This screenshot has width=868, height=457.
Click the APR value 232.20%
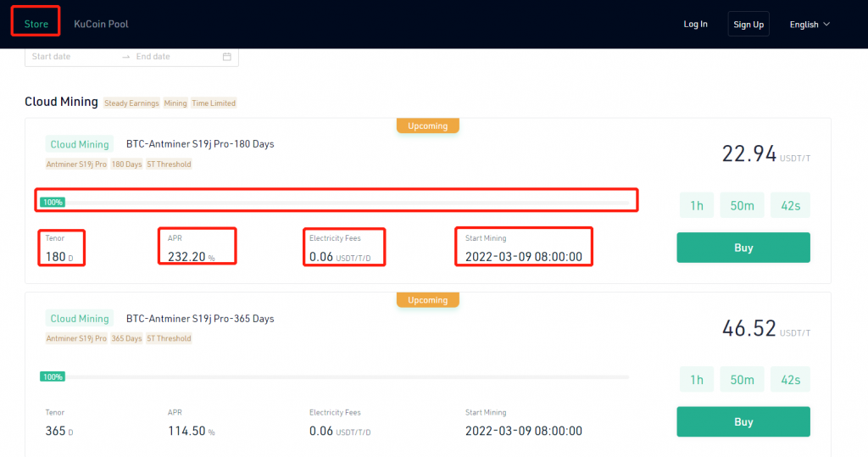click(x=191, y=256)
